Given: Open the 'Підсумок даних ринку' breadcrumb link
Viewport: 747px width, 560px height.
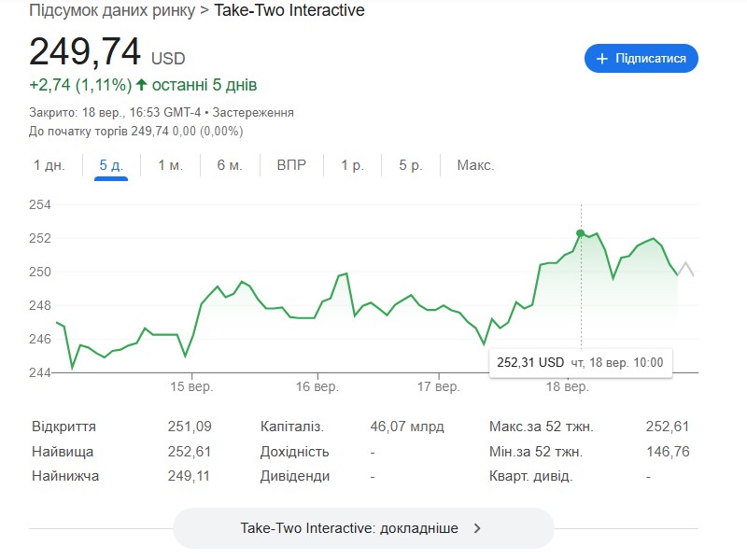Looking at the screenshot, I should point(113,11).
